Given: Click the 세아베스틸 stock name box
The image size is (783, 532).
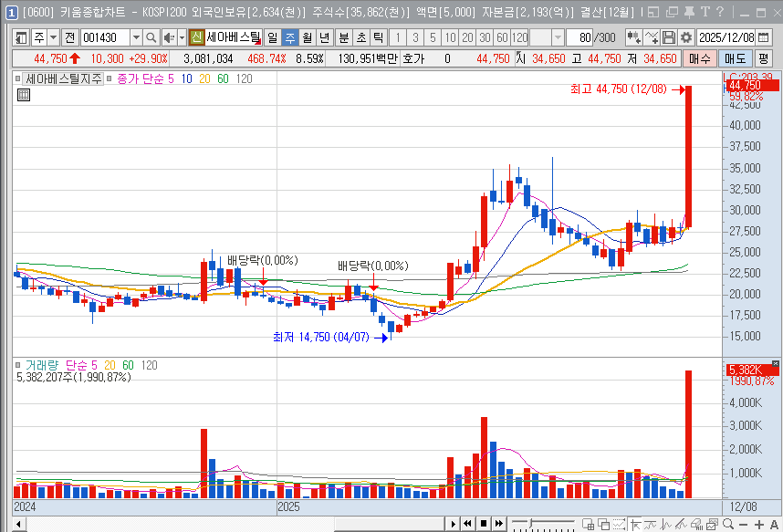Looking at the screenshot, I should pos(234,37).
